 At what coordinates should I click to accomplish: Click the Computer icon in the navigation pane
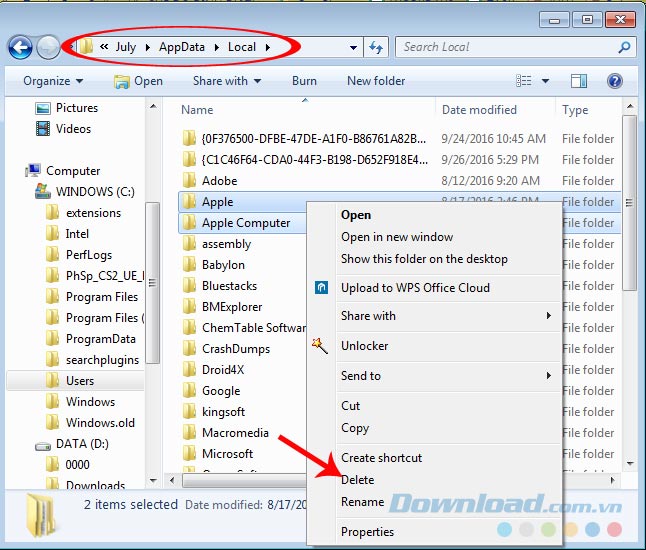(33, 170)
